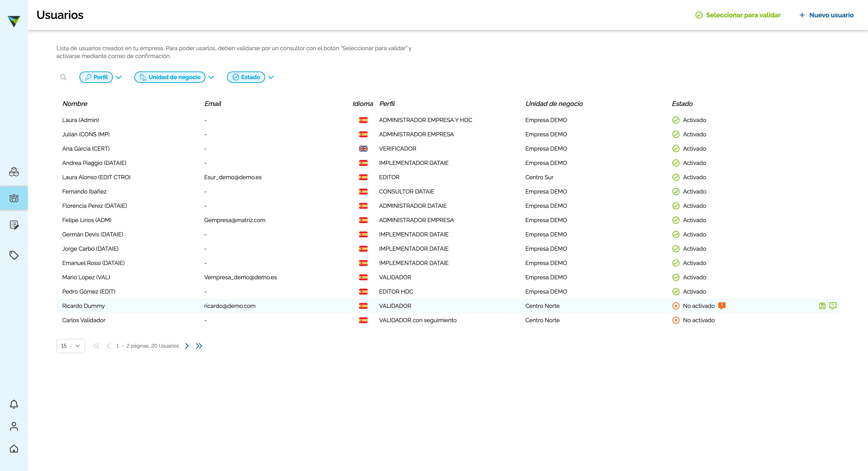
Task: Jump to last page double arrow
Action: tap(199, 346)
